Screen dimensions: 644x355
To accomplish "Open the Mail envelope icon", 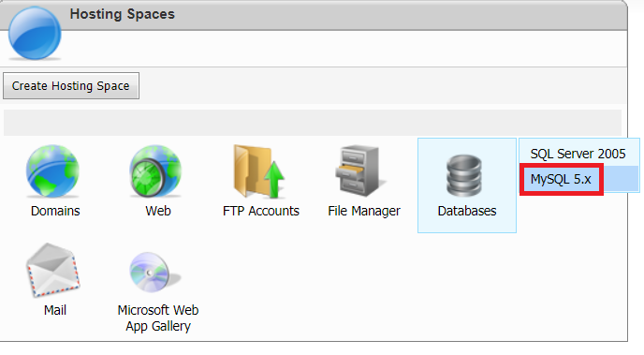I will tap(53, 270).
